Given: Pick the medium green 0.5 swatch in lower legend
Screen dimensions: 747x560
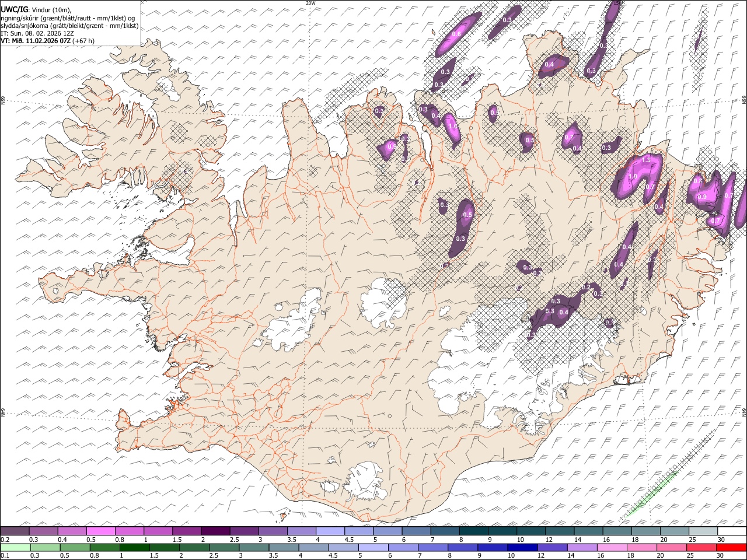Looking at the screenshot, I should pyautogui.click(x=75, y=547).
